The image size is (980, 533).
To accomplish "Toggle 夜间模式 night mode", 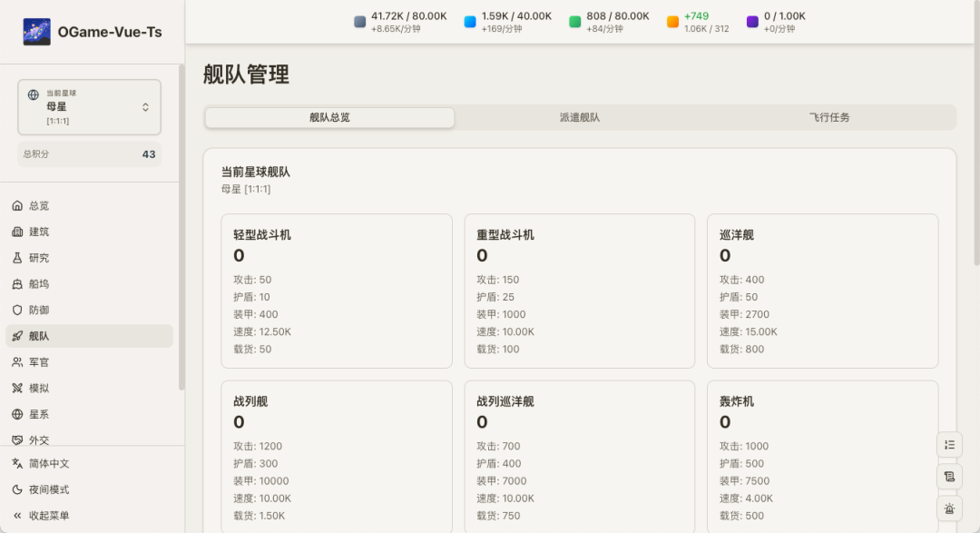I will click(x=49, y=489).
